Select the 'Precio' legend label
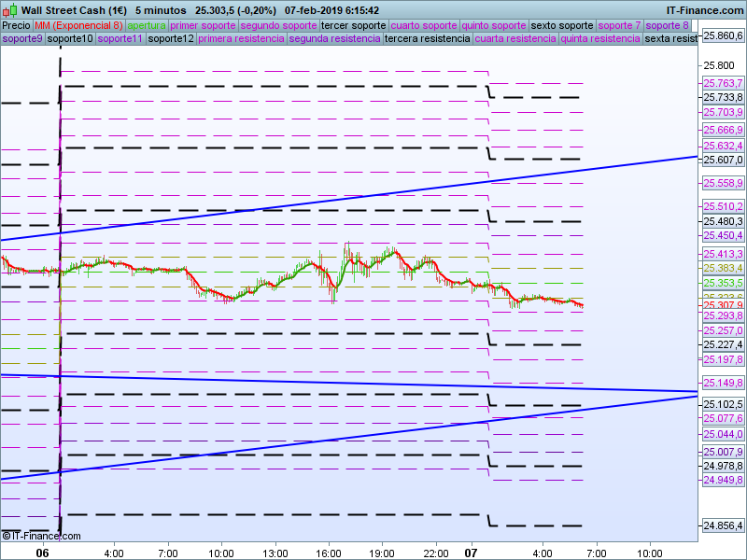Image resolution: width=747 pixels, height=560 pixels. pos(16,25)
